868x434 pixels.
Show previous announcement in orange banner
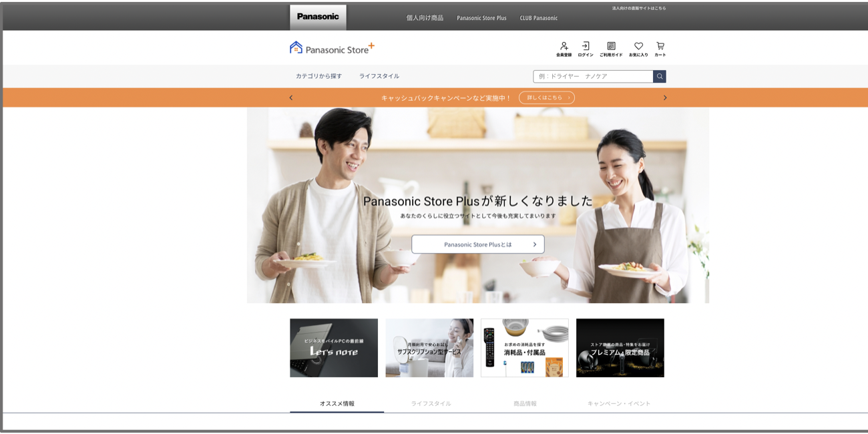click(290, 97)
